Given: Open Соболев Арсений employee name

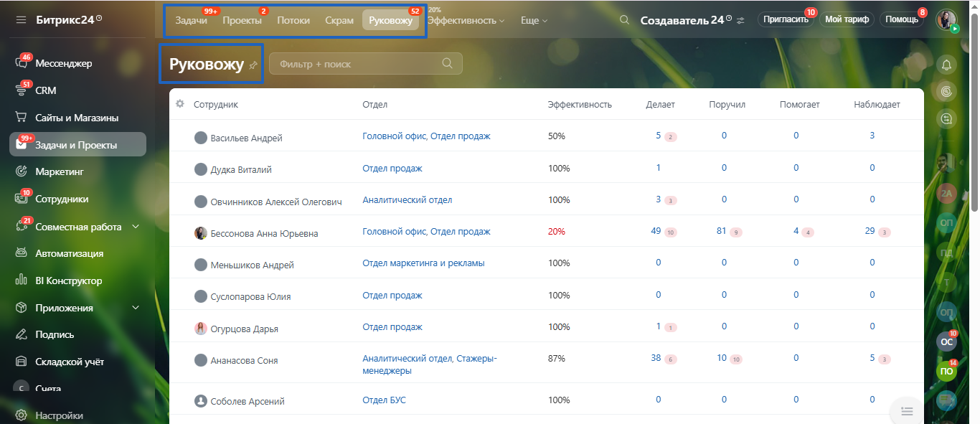Looking at the screenshot, I should 248,401.
